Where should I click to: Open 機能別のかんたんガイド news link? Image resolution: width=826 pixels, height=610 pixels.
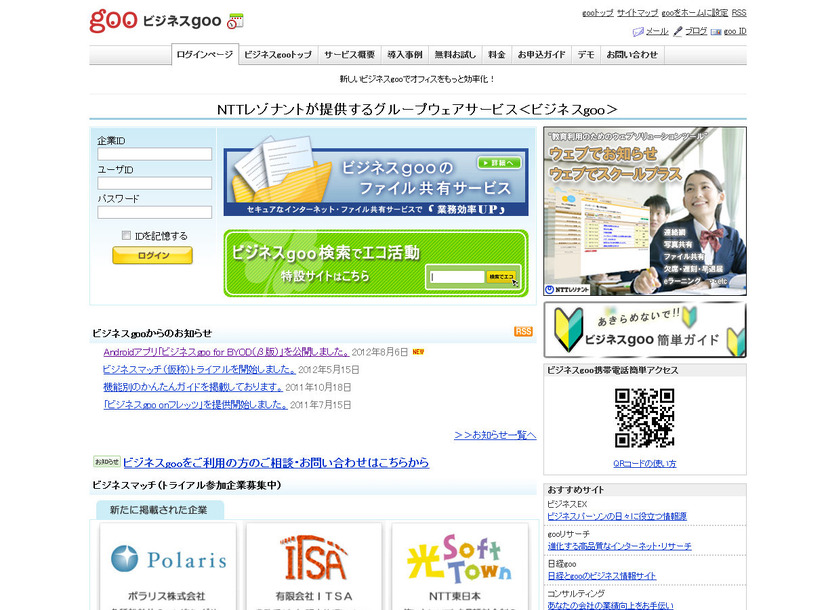tap(193, 387)
